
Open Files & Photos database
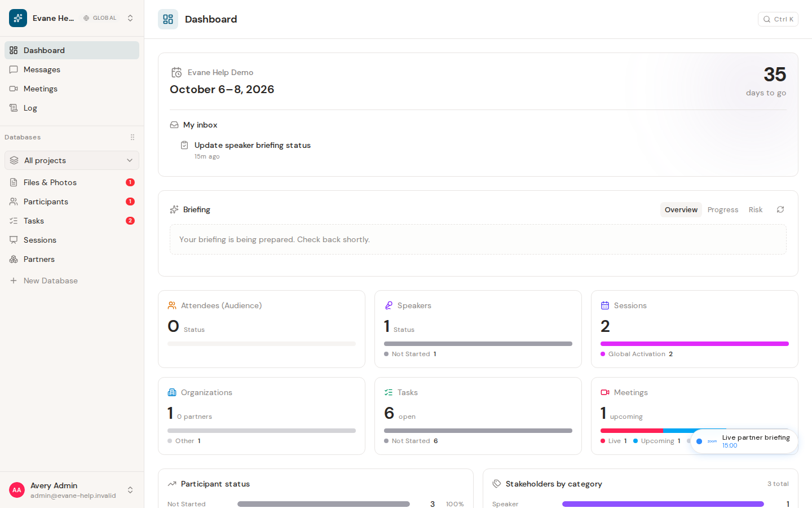coord(72,182)
